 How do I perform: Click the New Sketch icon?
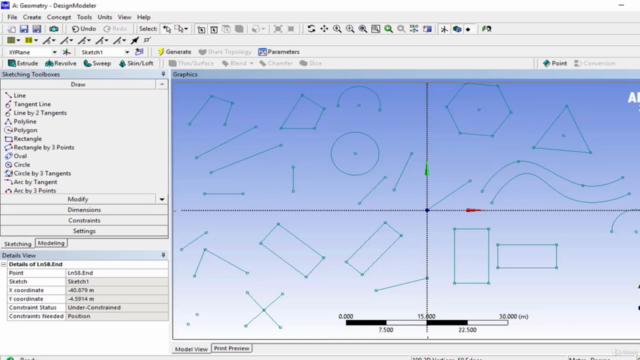[x=139, y=52]
